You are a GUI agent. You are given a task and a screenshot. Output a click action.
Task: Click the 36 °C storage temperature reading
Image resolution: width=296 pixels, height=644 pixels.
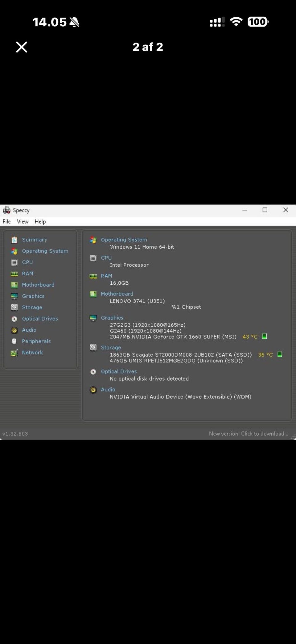point(265,355)
